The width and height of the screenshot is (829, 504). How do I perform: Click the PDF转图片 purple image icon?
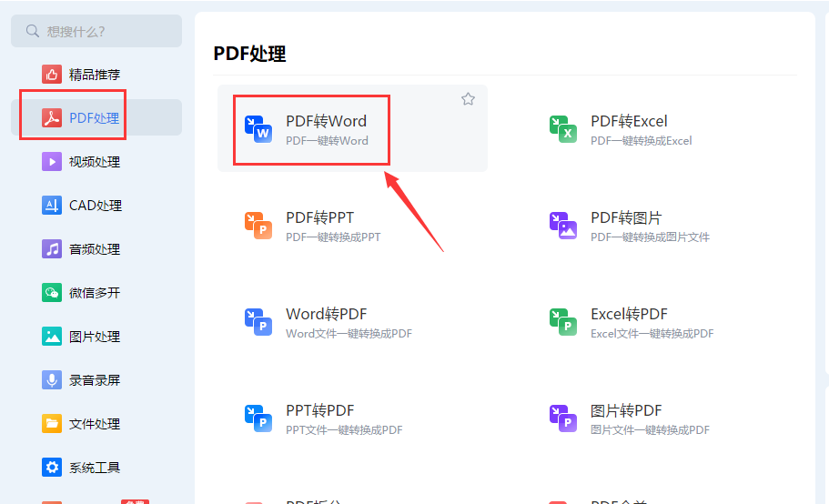563,226
